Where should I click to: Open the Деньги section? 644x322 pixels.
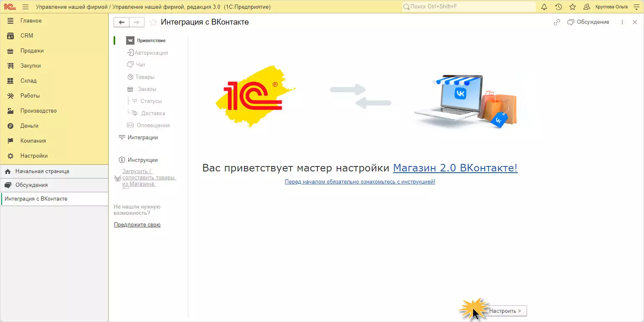[54, 126]
